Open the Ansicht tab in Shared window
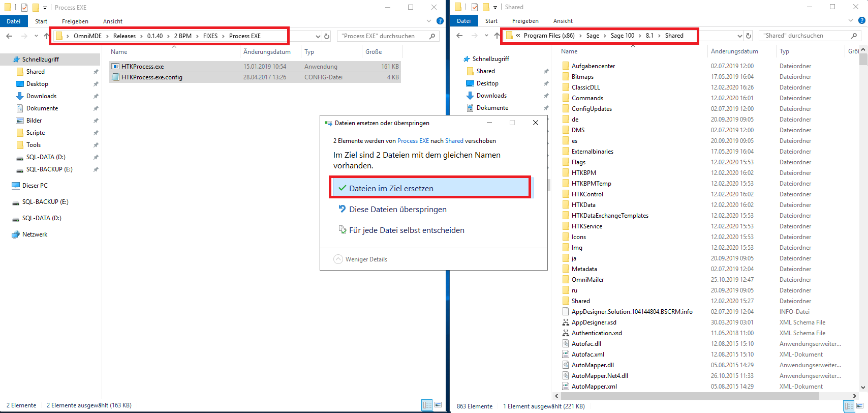This screenshot has width=868, height=413. (x=563, y=21)
